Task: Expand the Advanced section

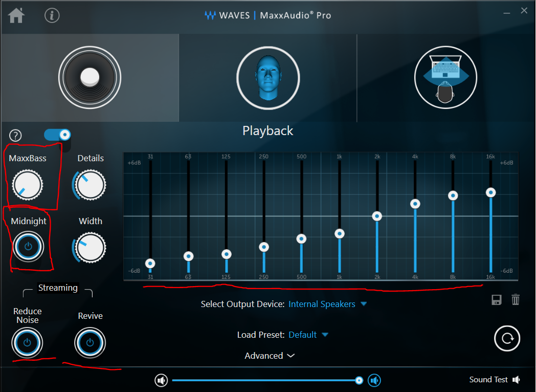Action: tap(270, 356)
